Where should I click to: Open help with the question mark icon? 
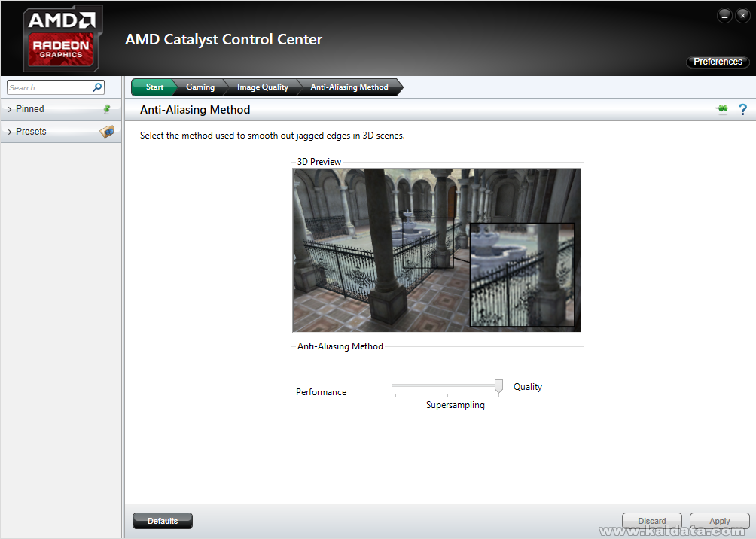pos(742,109)
